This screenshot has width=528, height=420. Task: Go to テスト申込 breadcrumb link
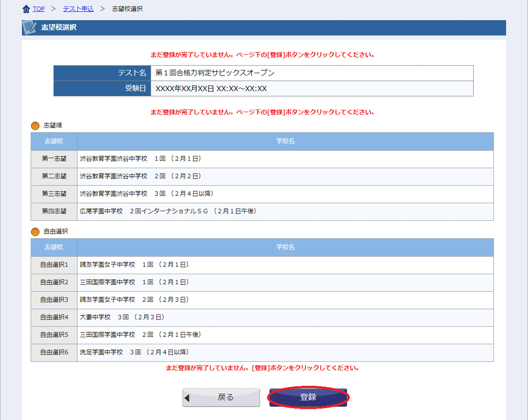tap(78, 9)
